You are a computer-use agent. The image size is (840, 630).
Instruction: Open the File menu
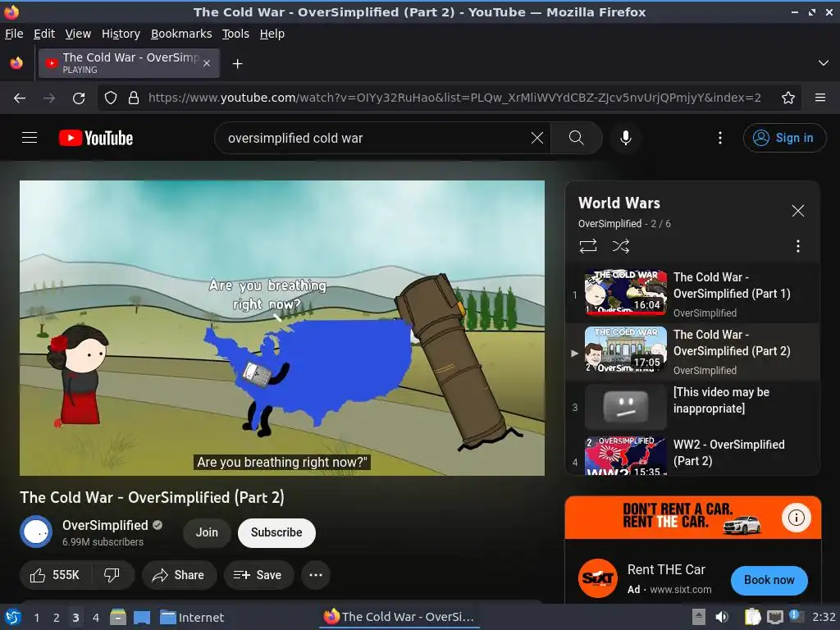(14, 34)
